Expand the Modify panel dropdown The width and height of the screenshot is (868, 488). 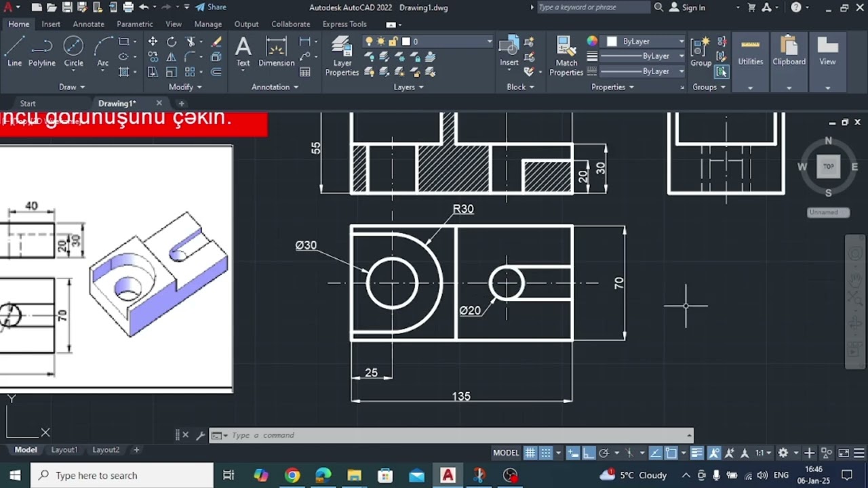point(185,87)
